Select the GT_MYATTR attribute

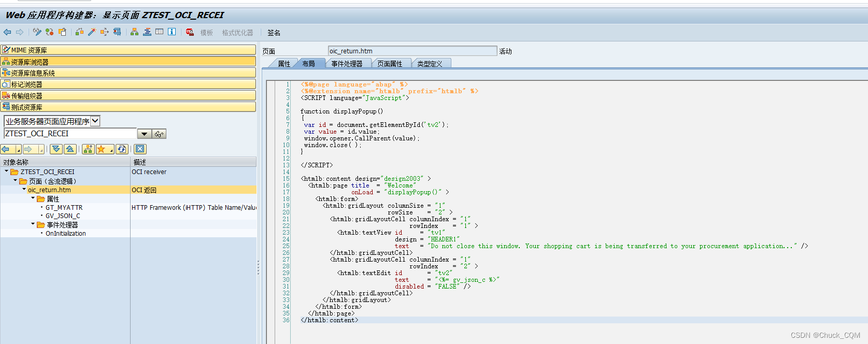[x=64, y=208]
